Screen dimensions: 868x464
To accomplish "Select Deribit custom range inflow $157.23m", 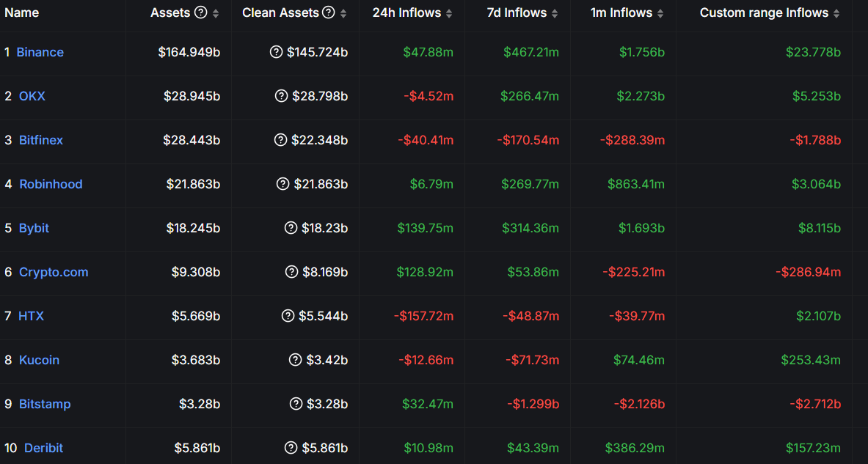I will tap(813, 448).
